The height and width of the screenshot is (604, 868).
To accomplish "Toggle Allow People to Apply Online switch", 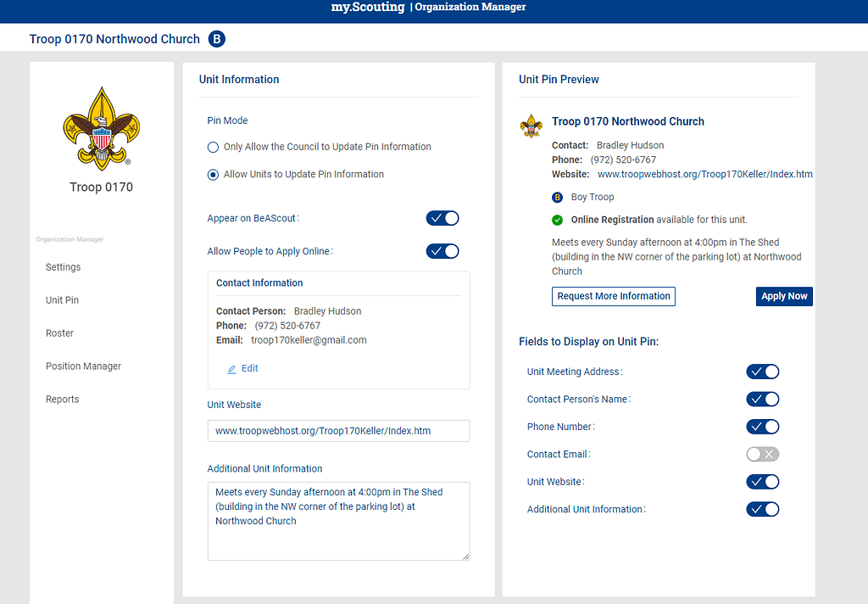I will coord(442,252).
